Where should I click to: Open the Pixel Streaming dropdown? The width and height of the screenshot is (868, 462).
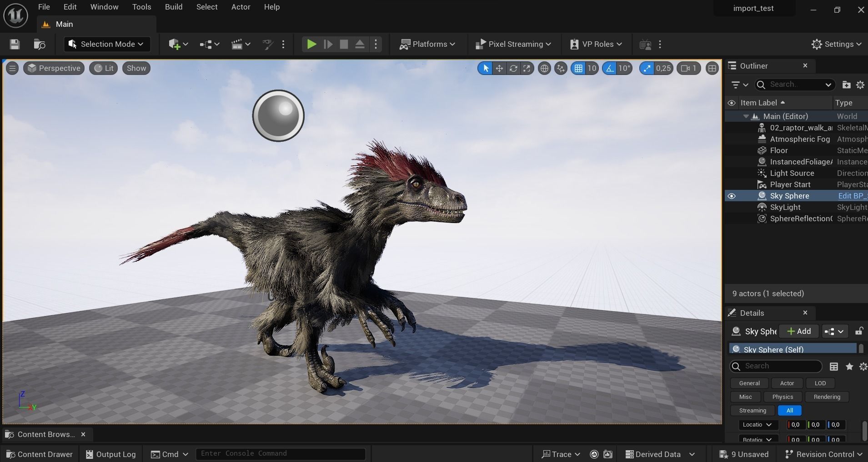point(513,44)
